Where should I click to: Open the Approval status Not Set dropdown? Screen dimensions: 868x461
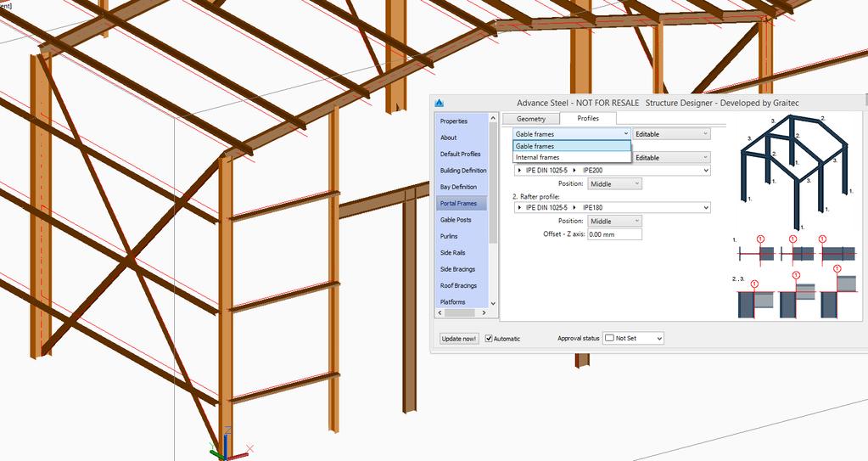tap(633, 338)
